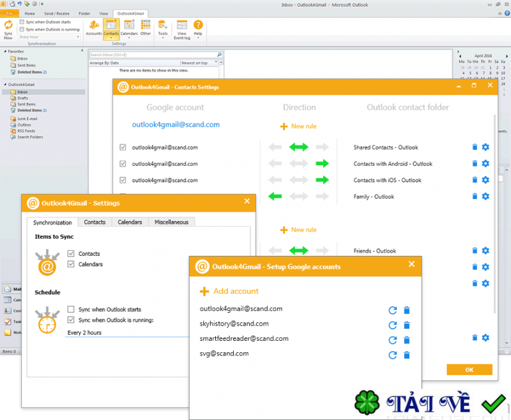This screenshot has height=420, width=511.
Task: Open View Event log
Action: [182, 29]
